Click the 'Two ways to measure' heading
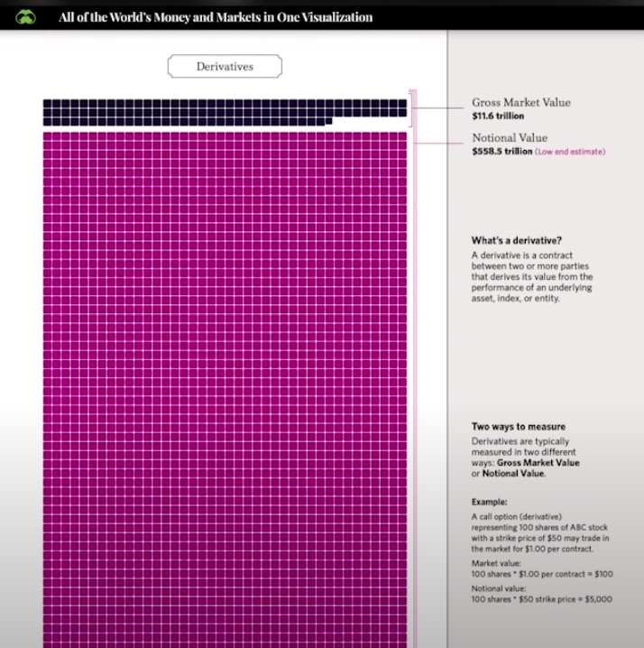This screenshot has height=648, width=644. [x=519, y=427]
